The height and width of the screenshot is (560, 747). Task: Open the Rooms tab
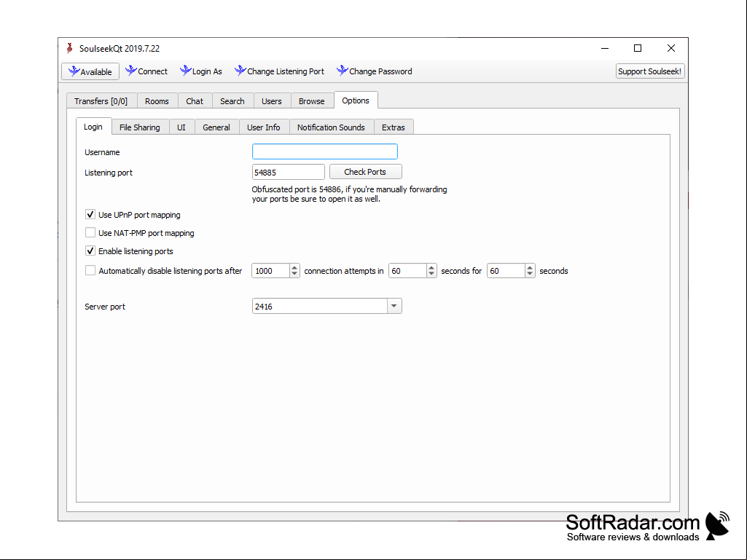[157, 101]
